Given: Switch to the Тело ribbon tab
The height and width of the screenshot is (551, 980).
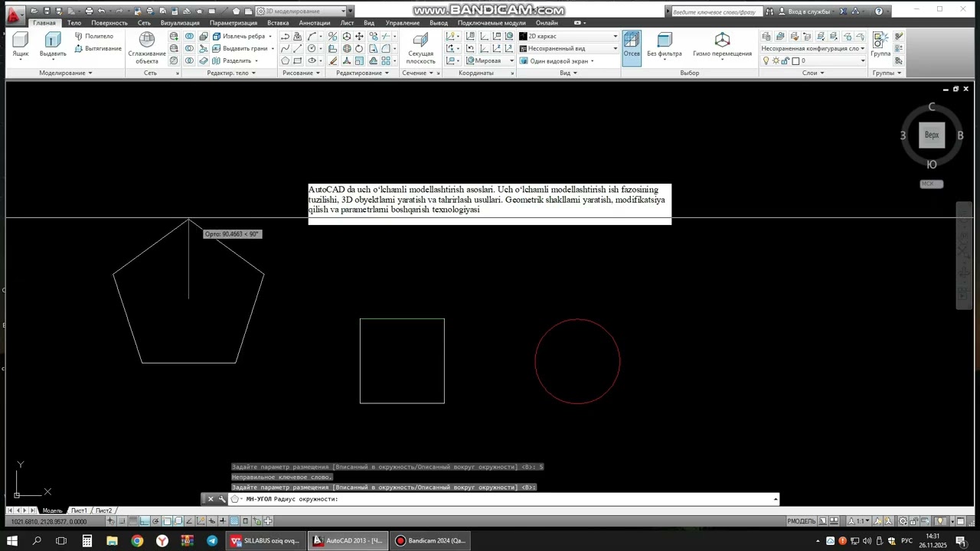Looking at the screenshot, I should coord(74,23).
